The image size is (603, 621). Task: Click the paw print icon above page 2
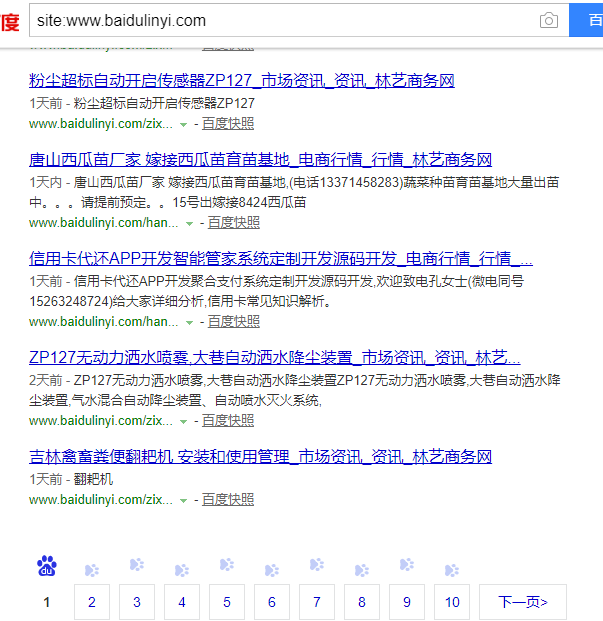tap(92, 570)
